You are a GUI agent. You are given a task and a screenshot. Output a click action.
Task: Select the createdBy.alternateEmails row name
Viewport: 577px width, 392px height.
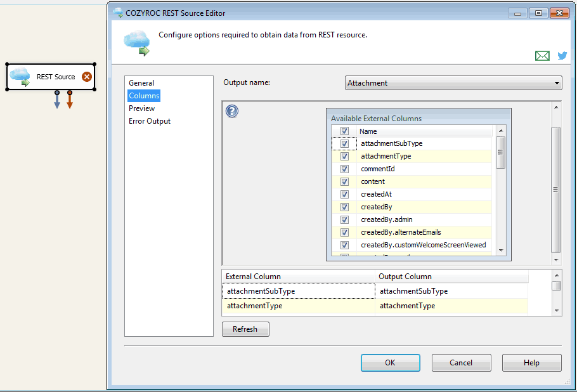[401, 232]
